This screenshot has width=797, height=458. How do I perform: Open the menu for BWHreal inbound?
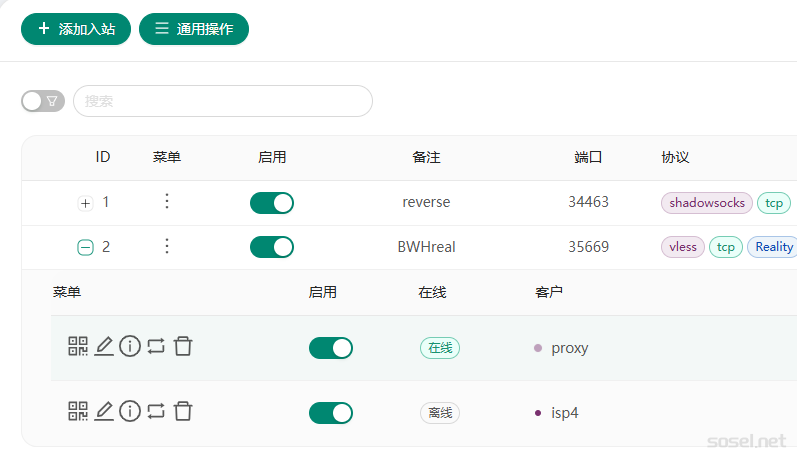[167, 246]
